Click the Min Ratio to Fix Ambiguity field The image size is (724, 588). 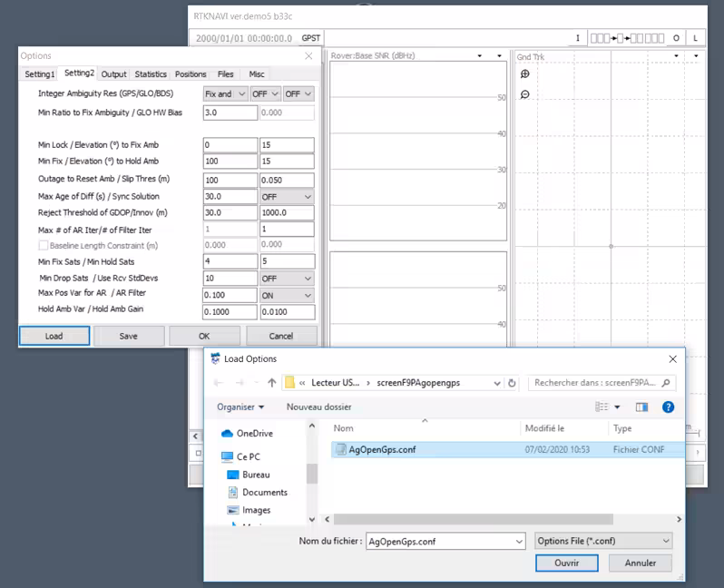coord(230,113)
